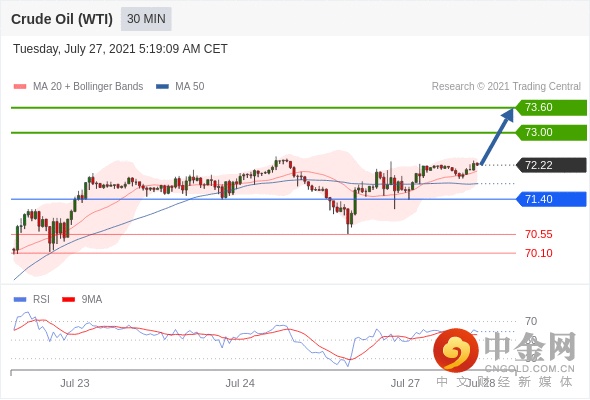
Task: Click the orange CNGOLD logo watermark
Action: 456,351
